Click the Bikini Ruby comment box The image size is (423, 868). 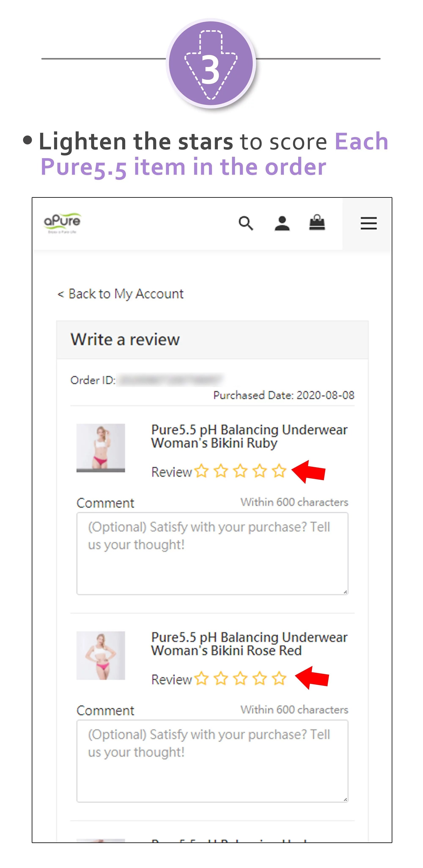point(212,554)
